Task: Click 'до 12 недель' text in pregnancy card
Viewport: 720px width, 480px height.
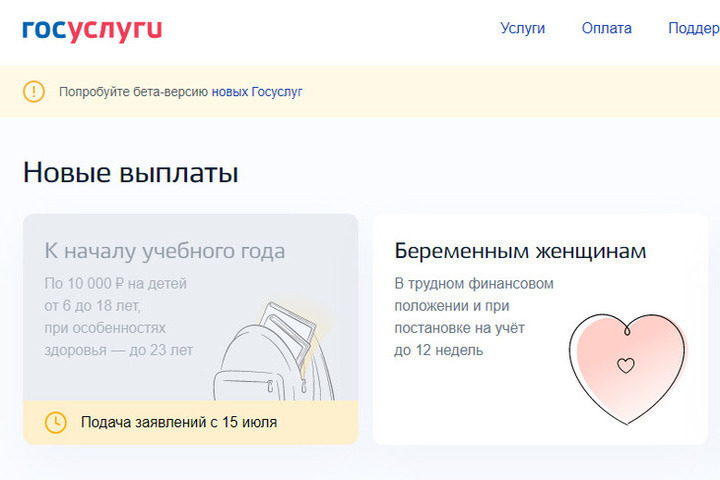Action: click(x=438, y=350)
